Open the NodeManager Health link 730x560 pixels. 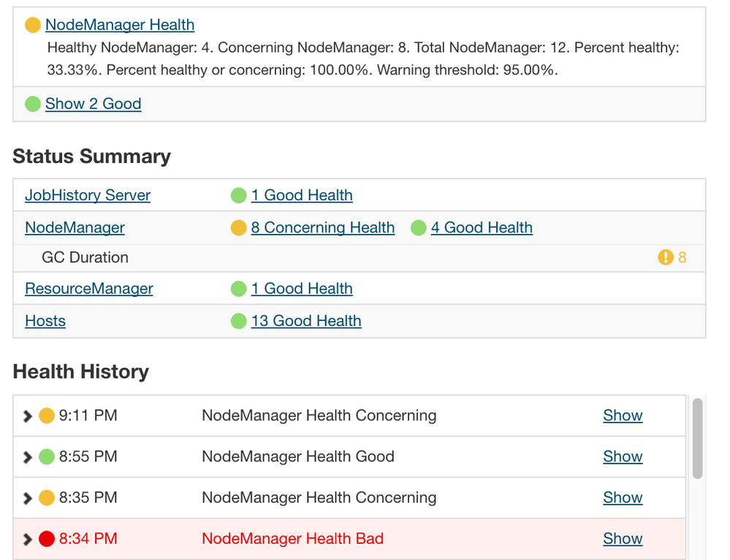[120, 25]
